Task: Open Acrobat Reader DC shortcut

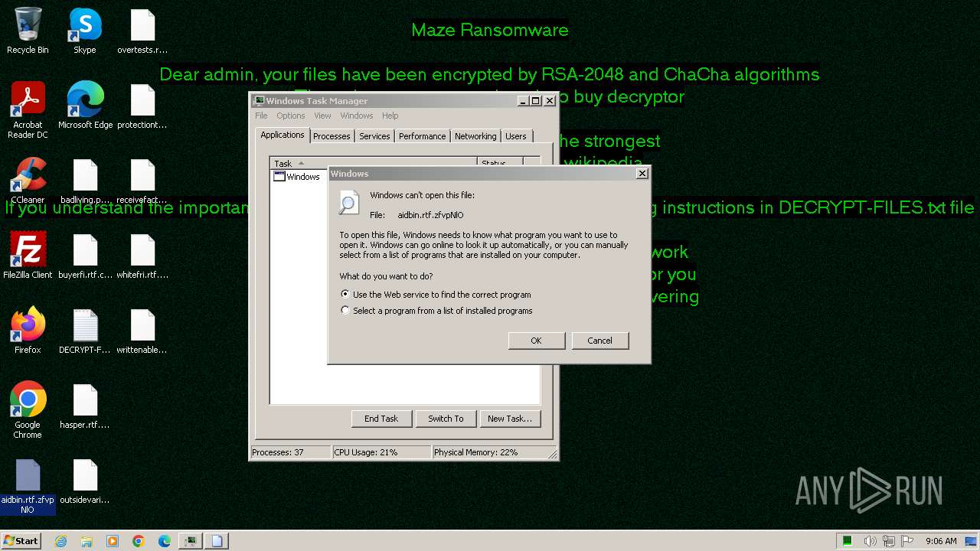Action: [28, 109]
